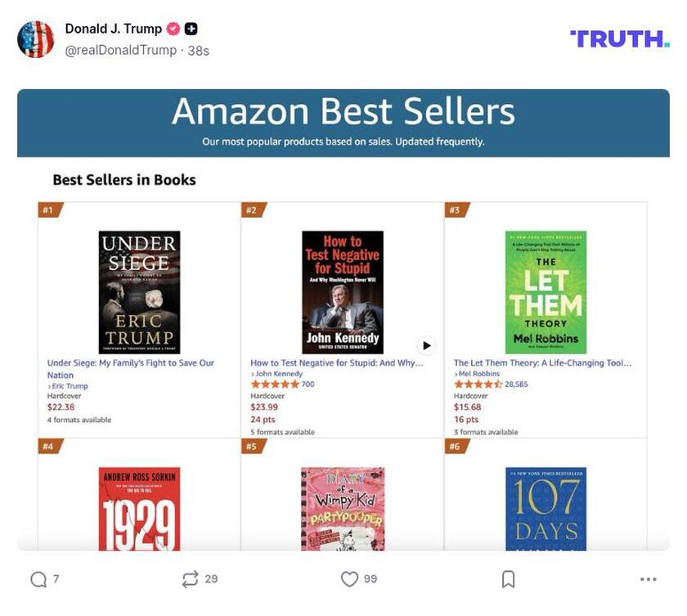Image resolution: width=687 pixels, height=616 pixels.
Task: Click the Under Siege book cover
Action: (x=139, y=292)
